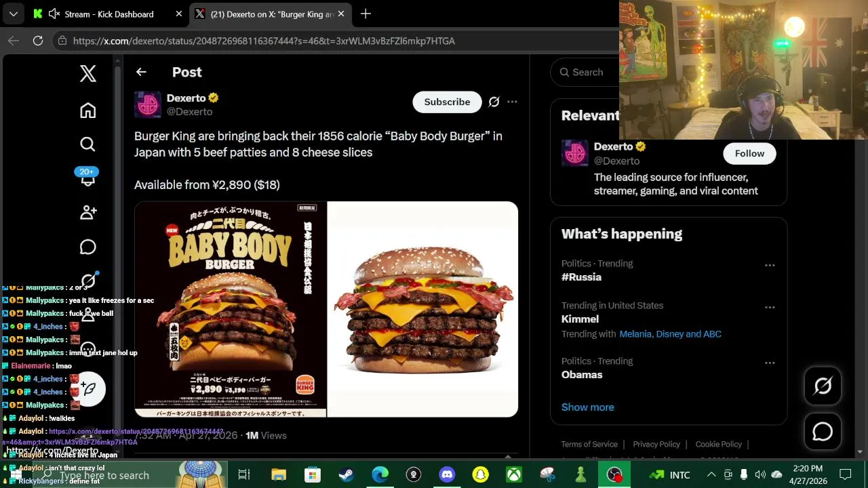Open the Explore search icon in sidebar
This screenshot has width=868, height=488.
click(87, 144)
